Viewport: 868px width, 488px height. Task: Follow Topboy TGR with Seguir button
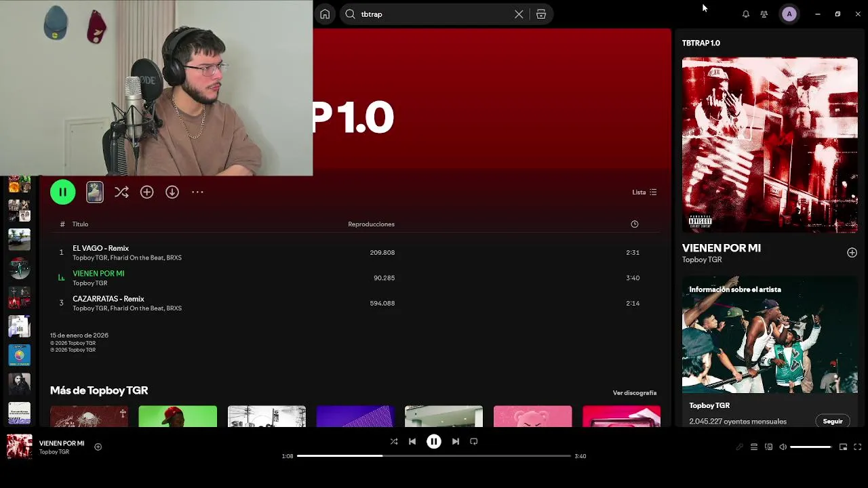pos(833,422)
